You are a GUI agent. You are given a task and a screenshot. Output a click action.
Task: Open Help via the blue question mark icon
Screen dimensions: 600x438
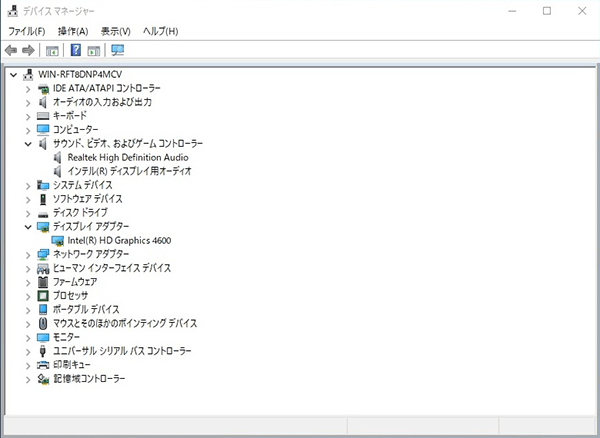point(76,50)
